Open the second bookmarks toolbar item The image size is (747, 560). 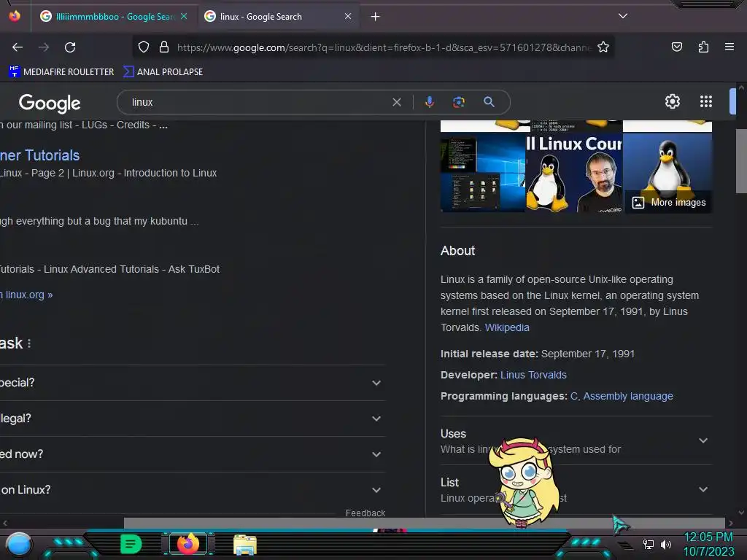tap(163, 72)
